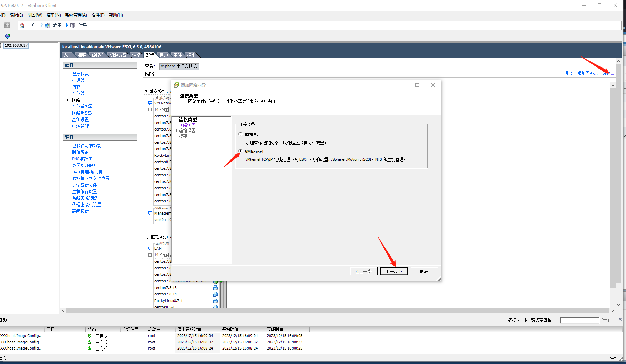Open 安全配置文件 in software list

click(x=84, y=185)
